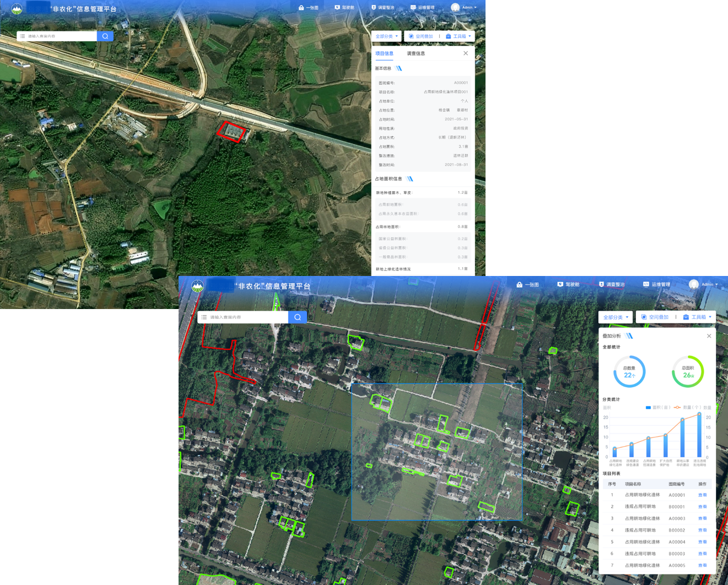
Task: Switch to the 调查信息 tab
Action: pos(416,53)
